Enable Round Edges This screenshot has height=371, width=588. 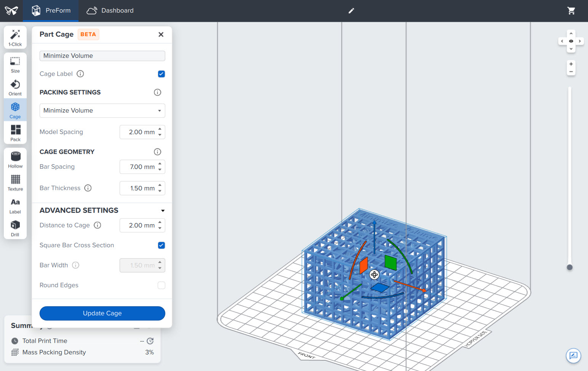click(x=161, y=285)
